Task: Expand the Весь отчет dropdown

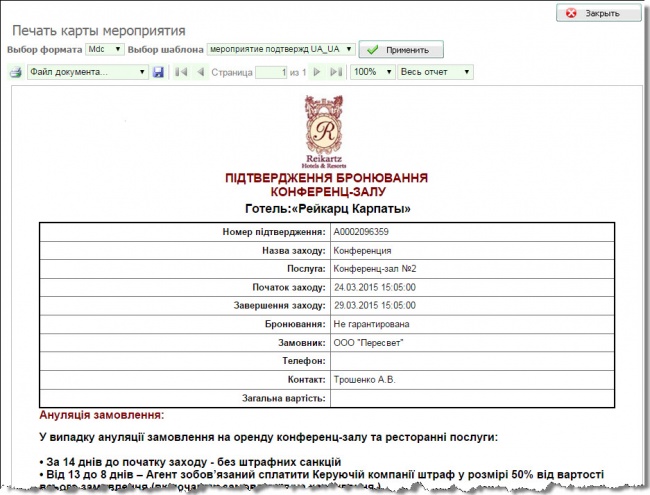Action: click(x=435, y=73)
